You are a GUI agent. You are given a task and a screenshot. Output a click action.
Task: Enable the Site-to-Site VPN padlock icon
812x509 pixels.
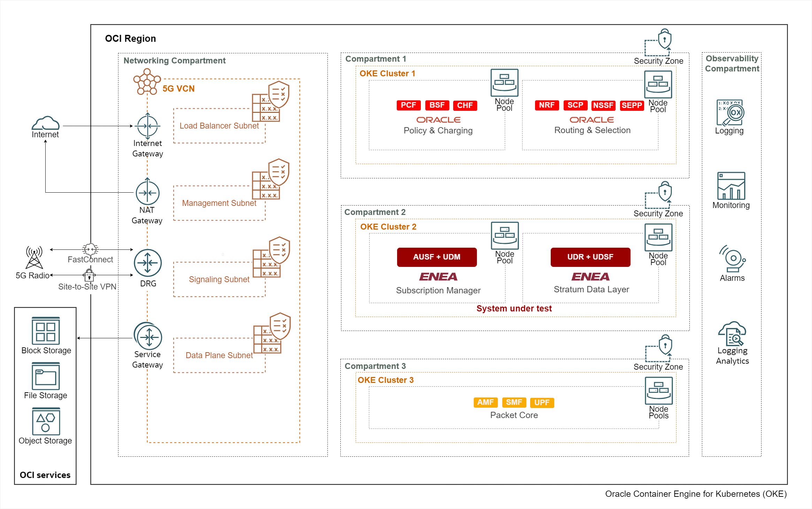(x=88, y=275)
